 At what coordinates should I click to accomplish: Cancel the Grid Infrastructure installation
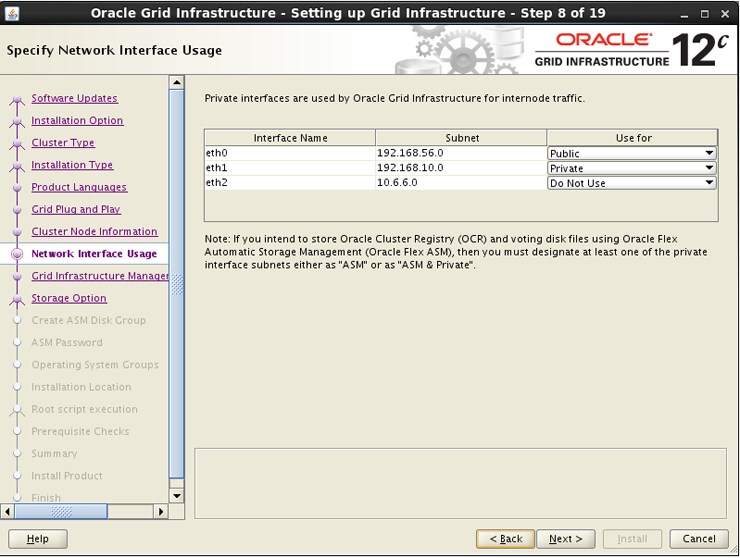pos(699,539)
